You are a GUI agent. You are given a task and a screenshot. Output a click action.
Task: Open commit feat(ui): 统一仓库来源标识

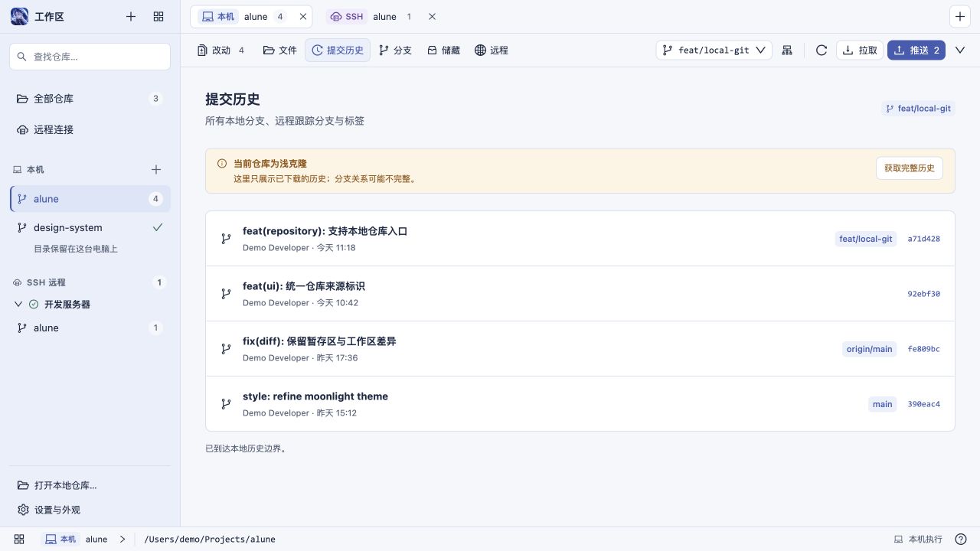pyautogui.click(x=580, y=294)
